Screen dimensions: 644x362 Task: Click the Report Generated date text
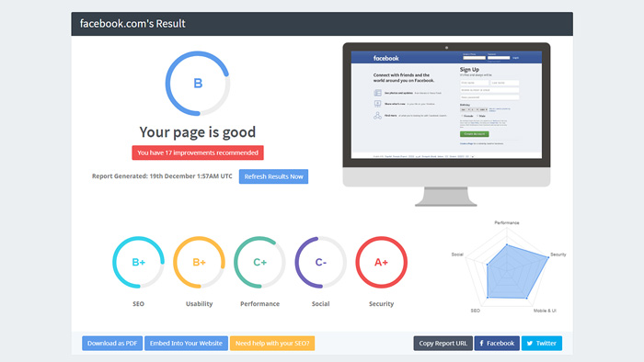pyautogui.click(x=162, y=176)
